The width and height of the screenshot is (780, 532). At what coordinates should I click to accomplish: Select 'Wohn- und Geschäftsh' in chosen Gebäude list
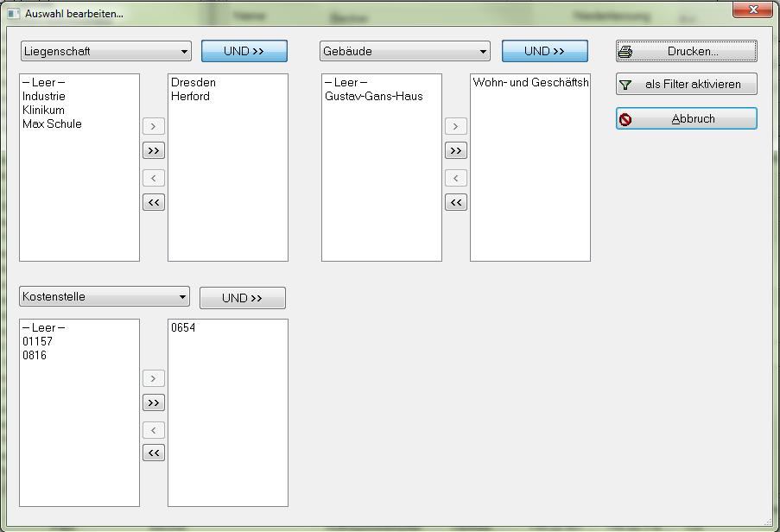pyautogui.click(x=530, y=83)
